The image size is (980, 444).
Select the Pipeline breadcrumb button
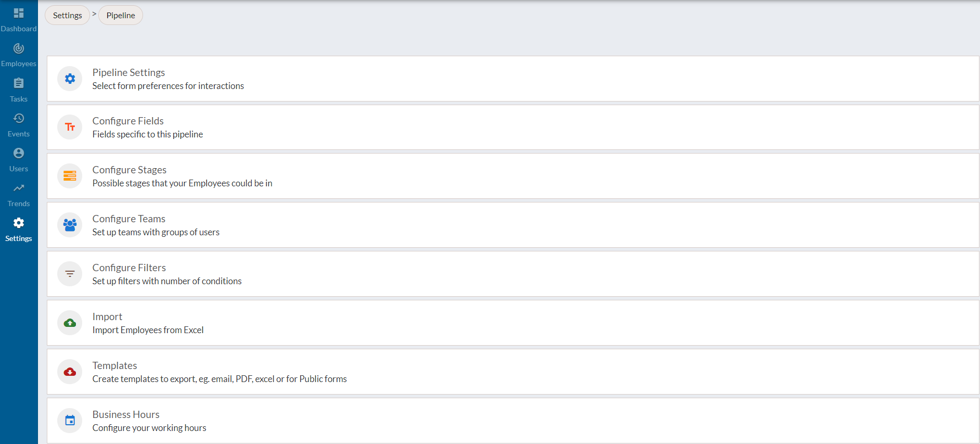pos(121,15)
